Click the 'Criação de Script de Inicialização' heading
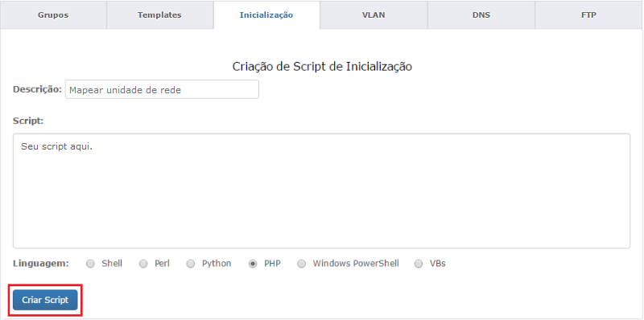The height and width of the screenshot is (320, 644). click(x=322, y=67)
